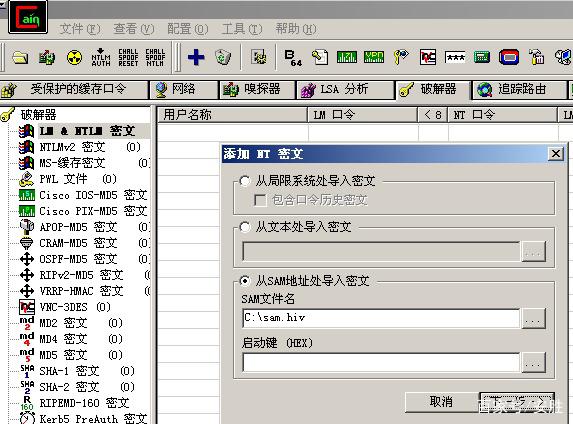The height and width of the screenshot is (424, 573).
Task: Open the Base64 password decoder icon
Action: click(x=293, y=58)
